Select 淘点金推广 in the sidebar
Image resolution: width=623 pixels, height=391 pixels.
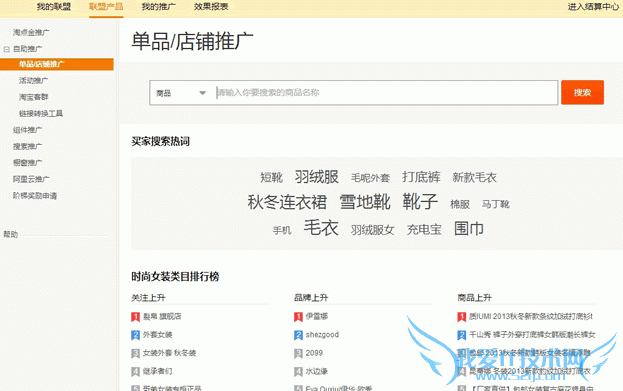tap(31, 32)
